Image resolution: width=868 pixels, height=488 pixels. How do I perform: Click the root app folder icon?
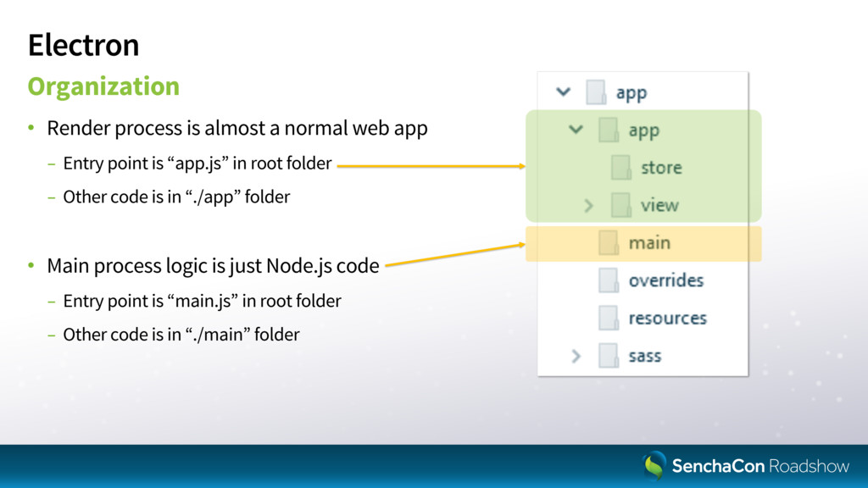click(596, 91)
